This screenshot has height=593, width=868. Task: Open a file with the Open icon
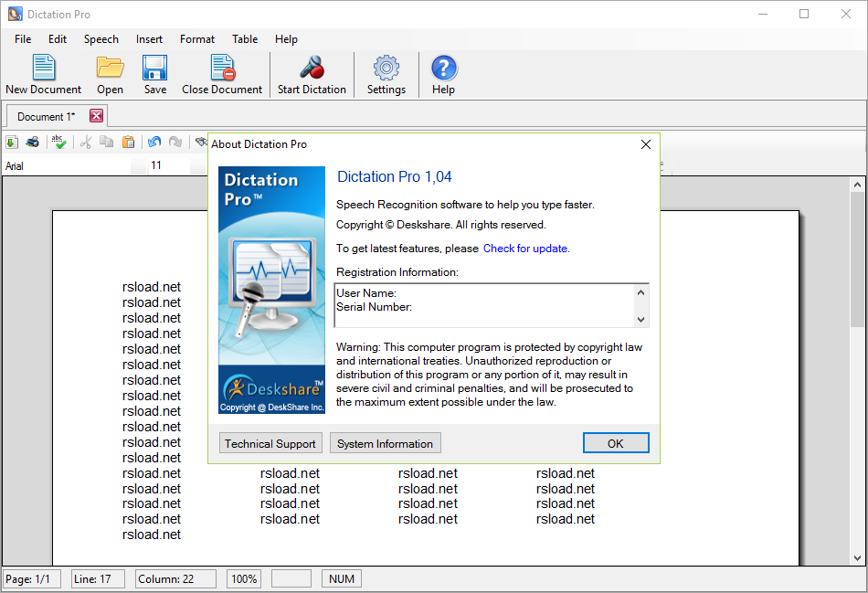(x=110, y=69)
